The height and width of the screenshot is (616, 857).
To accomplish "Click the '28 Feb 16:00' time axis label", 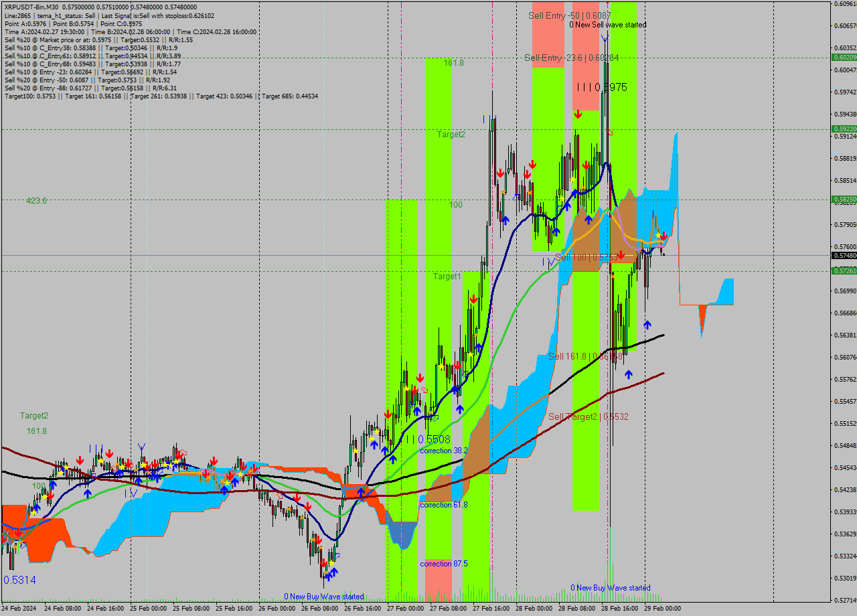I will [619, 609].
